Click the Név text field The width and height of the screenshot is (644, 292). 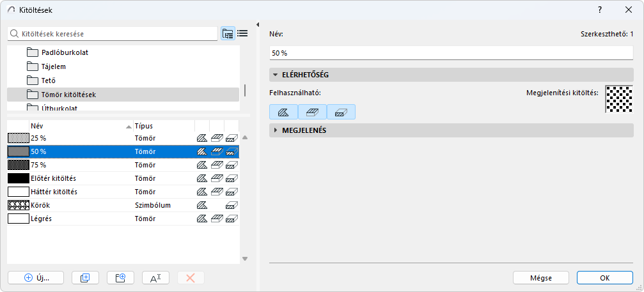click(x=452, y=53)
